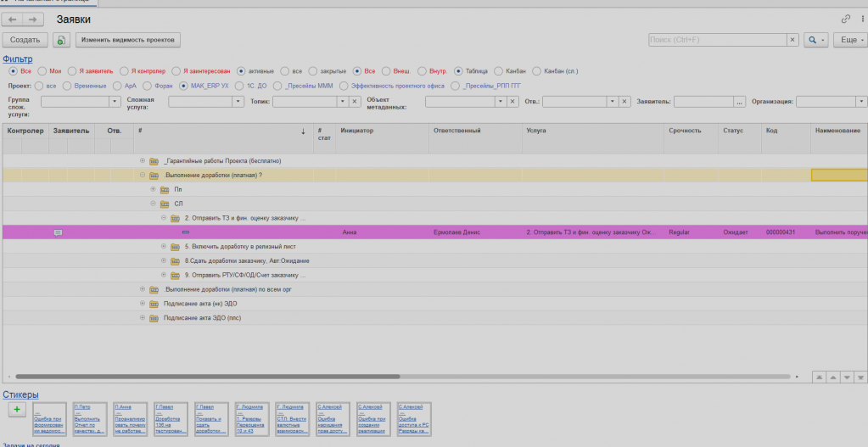Click the 'Создать' button

point(25,40)
